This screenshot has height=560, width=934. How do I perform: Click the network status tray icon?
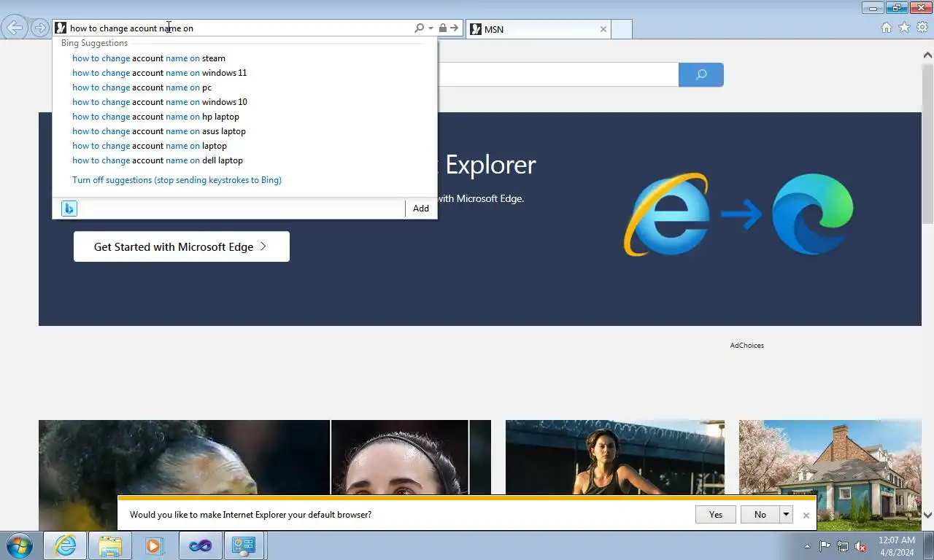[843, 546]
